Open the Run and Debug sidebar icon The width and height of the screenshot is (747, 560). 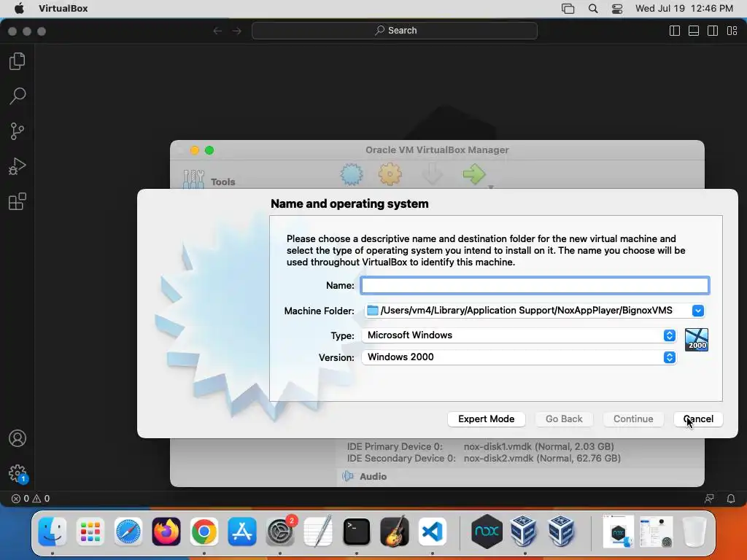click(x=18, y=166)
